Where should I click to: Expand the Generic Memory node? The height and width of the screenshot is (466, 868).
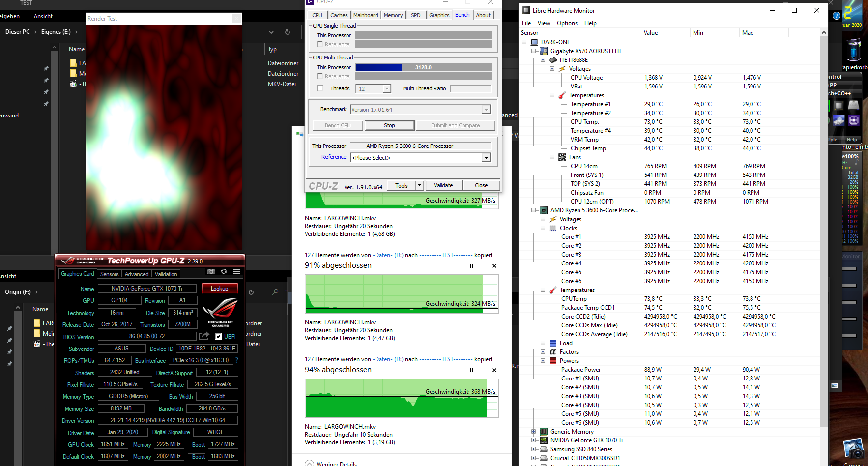(534, 432)
